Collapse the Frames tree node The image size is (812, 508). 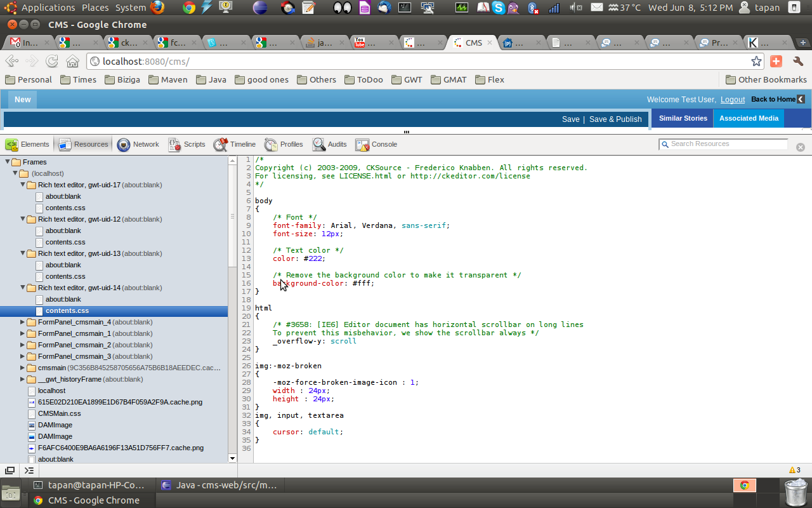pos(8,163)
